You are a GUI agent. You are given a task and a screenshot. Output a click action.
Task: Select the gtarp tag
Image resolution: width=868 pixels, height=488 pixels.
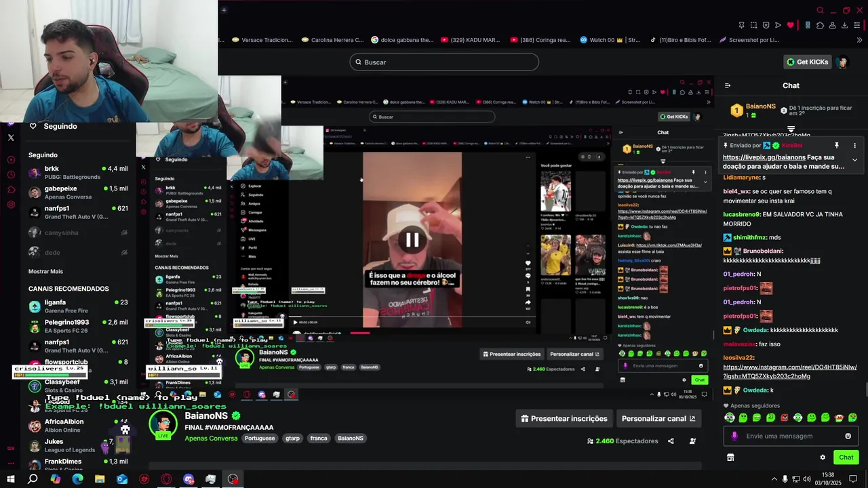pyautogui.click(x=292, y=439)
